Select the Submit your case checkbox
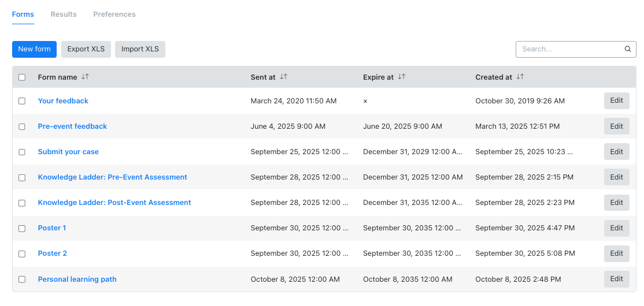 [22, 152]
